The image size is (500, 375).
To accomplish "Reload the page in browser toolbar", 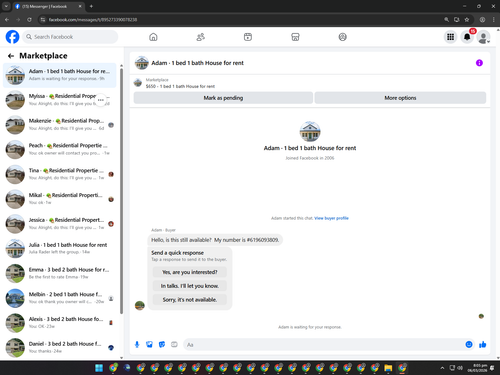I will pyautogui.click(x=29, y=20).
